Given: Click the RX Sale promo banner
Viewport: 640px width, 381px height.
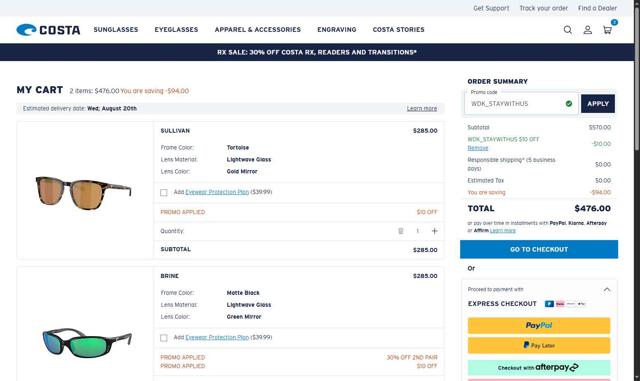Looking at the screenshot, I should coord(317,52).
